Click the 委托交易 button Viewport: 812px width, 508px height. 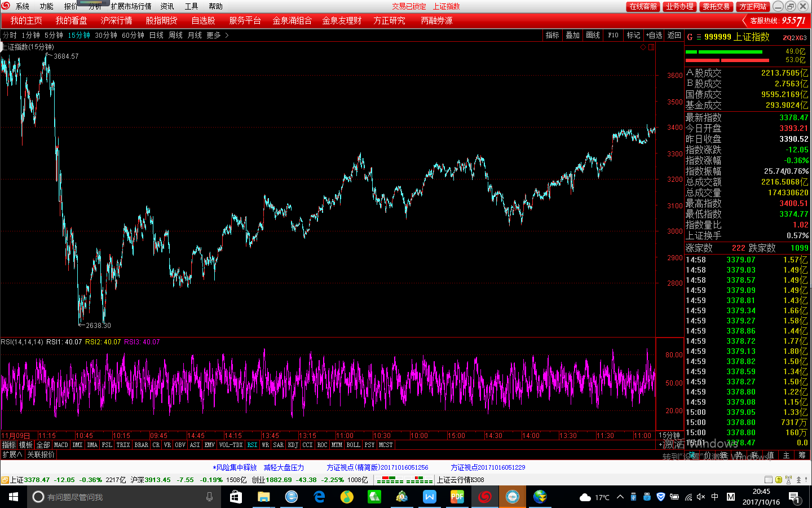[717, 6]
